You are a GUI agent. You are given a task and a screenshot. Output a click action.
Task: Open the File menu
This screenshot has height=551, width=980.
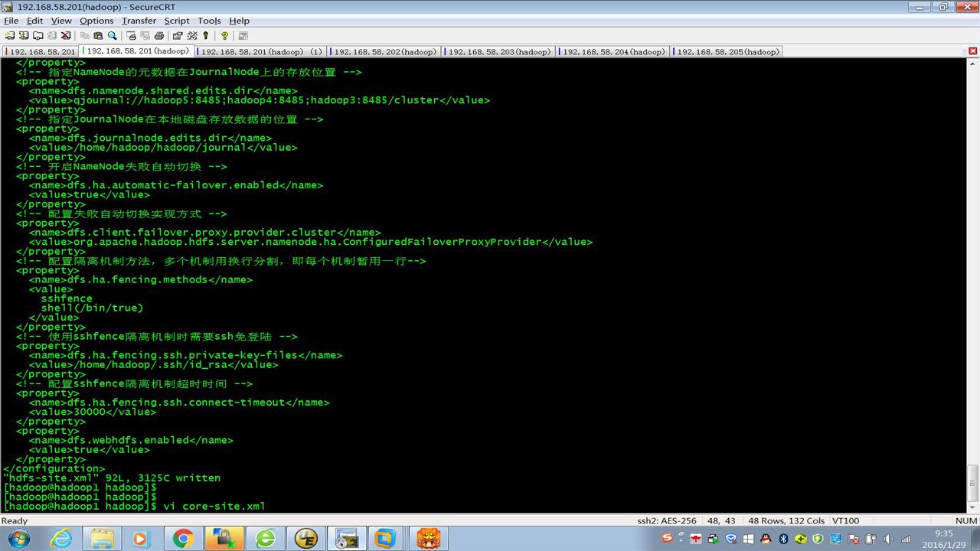click(x=11, y=21)
